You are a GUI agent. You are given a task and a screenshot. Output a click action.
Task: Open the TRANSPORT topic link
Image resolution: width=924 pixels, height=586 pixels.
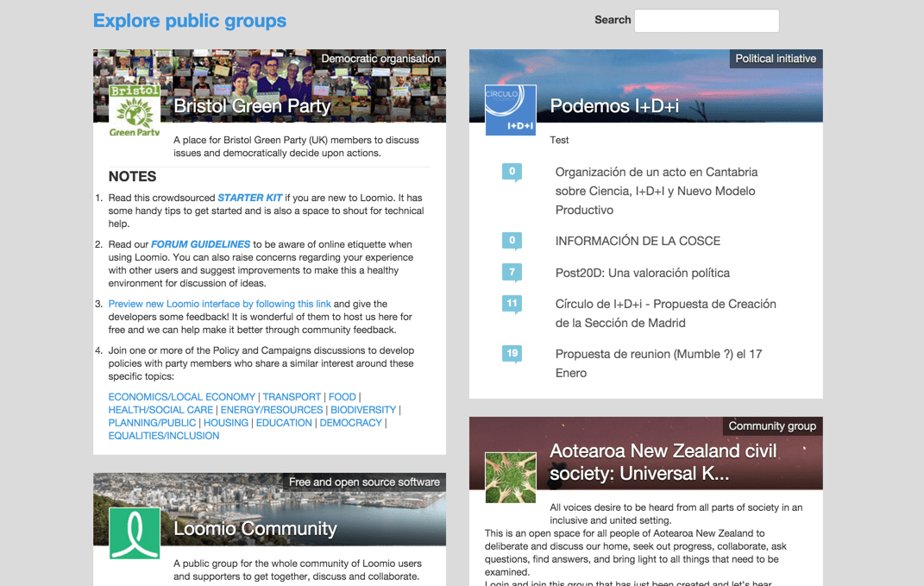[x=292, y=397]
